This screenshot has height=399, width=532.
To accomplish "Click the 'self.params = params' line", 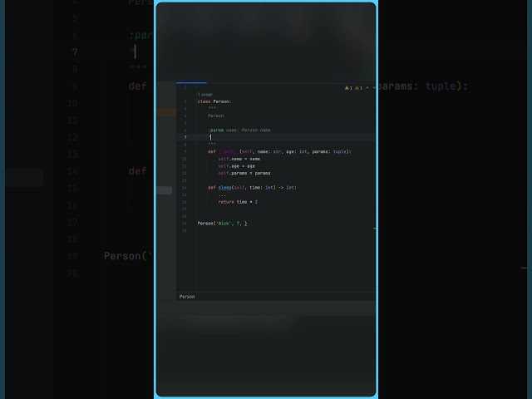I will [x=244, y=173].
